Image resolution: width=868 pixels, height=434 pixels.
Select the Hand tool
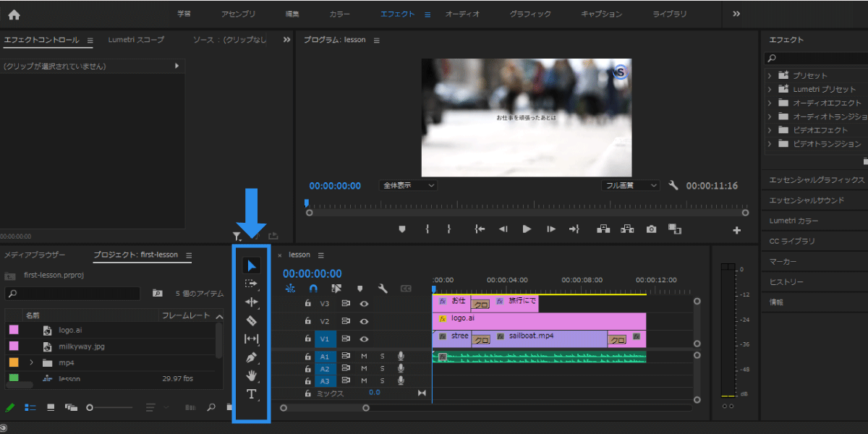point(251,375)
